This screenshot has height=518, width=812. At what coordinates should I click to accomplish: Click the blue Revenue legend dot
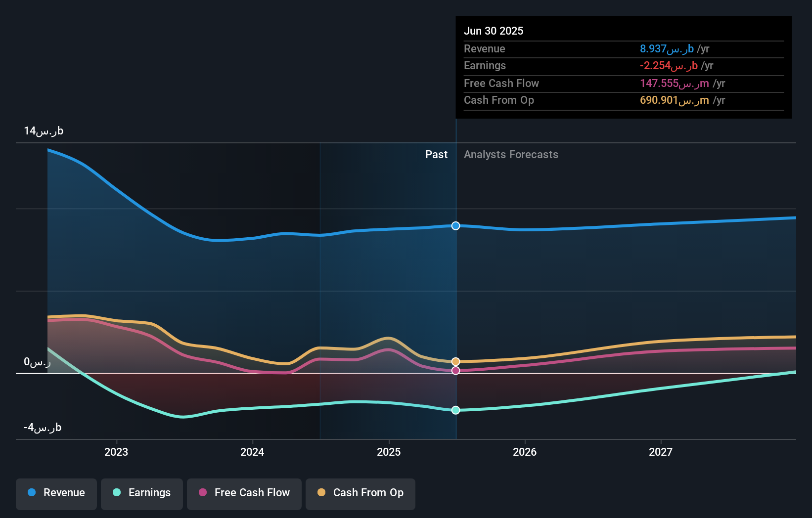[31, 493]
